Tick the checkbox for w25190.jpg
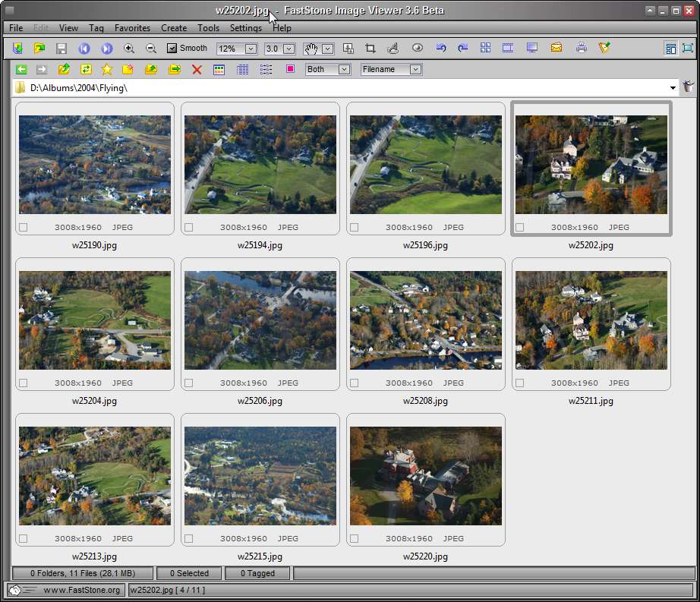 point(24,228)
